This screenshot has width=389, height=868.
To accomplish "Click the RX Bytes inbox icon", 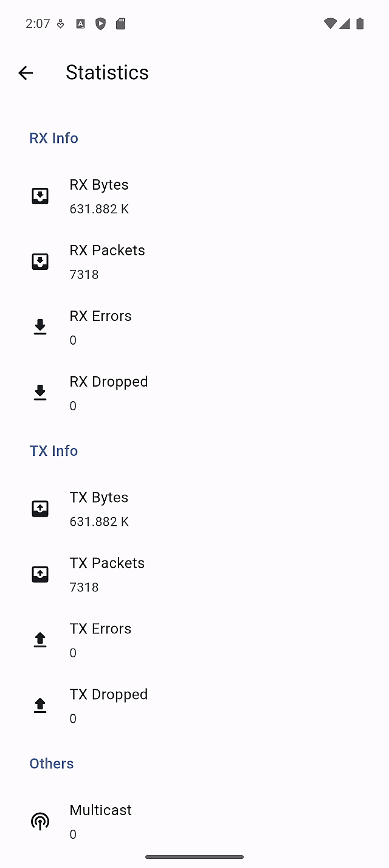I will click(x=40, y=196).
